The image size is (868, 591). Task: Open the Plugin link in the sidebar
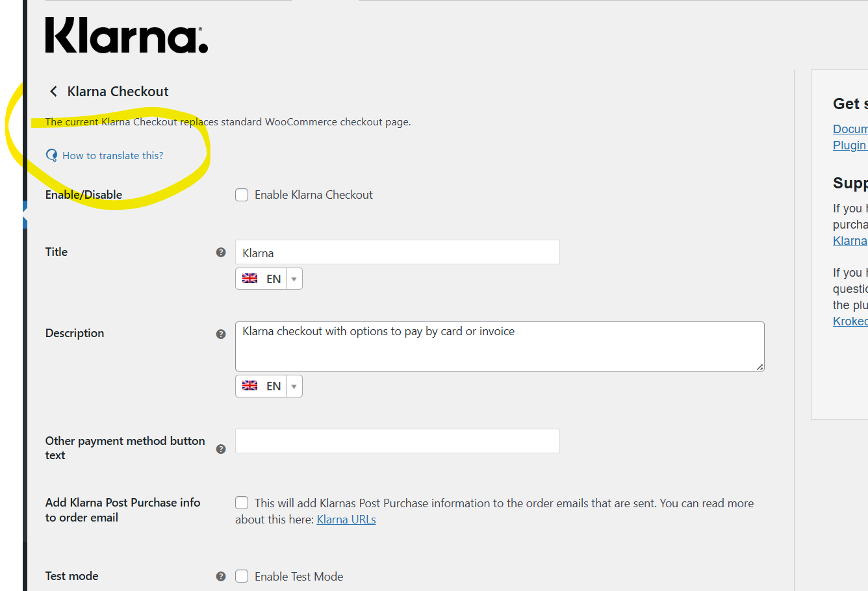click(850, 145)
